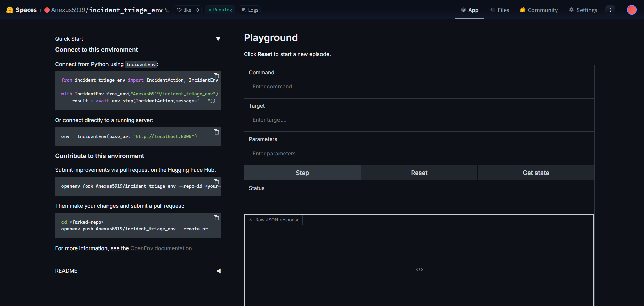
Task: Copy the openenv fork command
Action: click(217, 182)
